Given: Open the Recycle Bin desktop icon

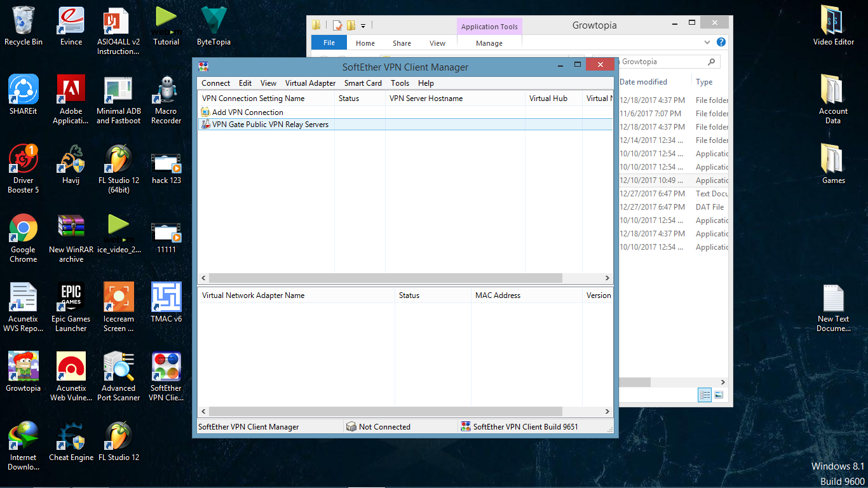Looking at the screenshot, I should (24, 26).
